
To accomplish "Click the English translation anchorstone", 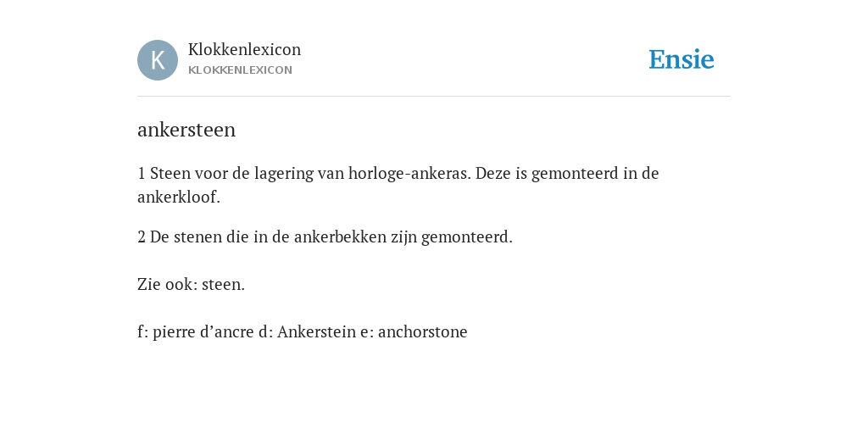I will pyautogui.click(x=423, y=332).
